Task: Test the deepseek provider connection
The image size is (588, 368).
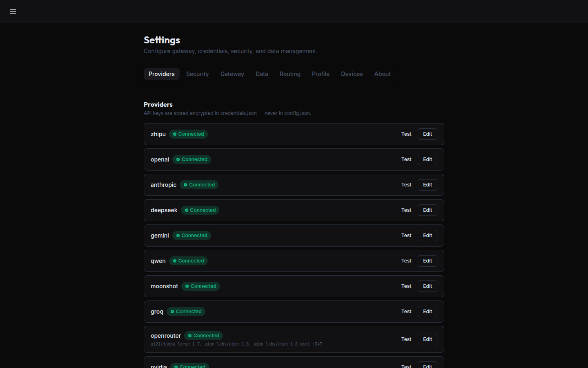Action: 406,210
